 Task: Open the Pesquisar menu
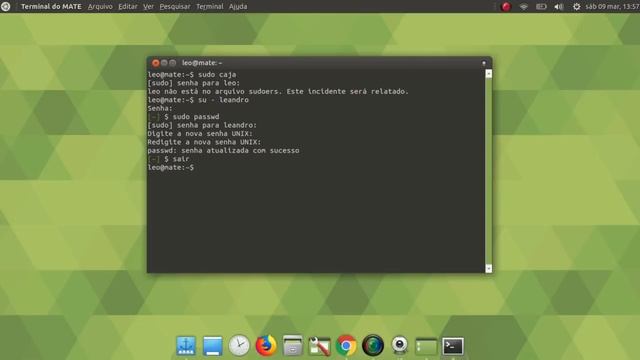click(175, 7)
